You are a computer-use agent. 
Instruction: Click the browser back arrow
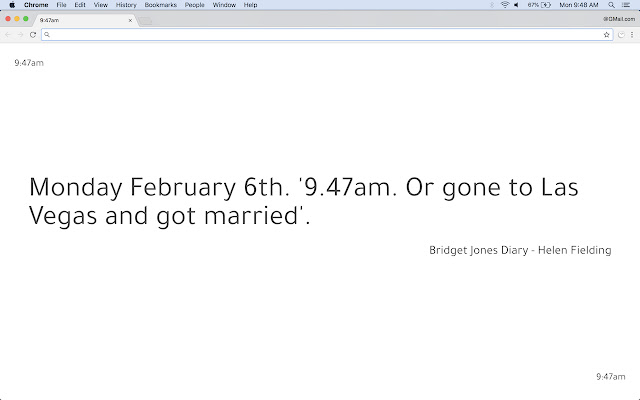click(8, 34)
